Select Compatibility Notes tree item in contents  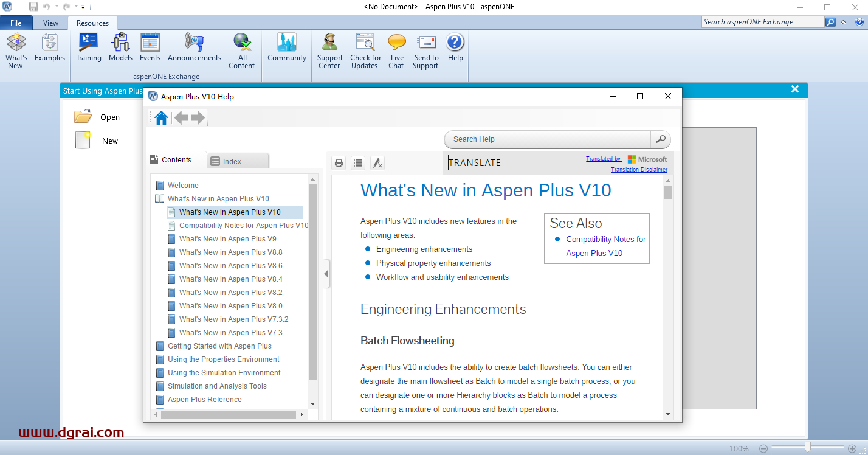(244, 226)
